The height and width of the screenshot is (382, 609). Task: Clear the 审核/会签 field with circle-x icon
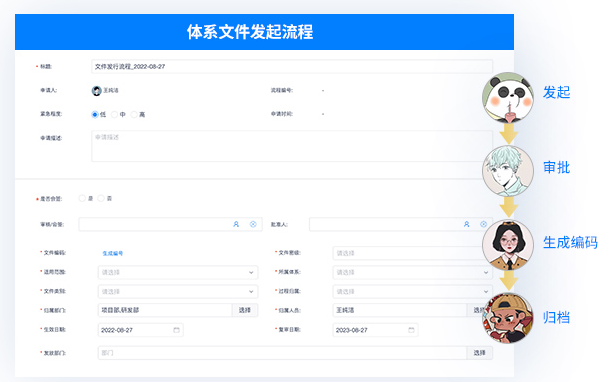pyautogui.click(x=253, y=224)
